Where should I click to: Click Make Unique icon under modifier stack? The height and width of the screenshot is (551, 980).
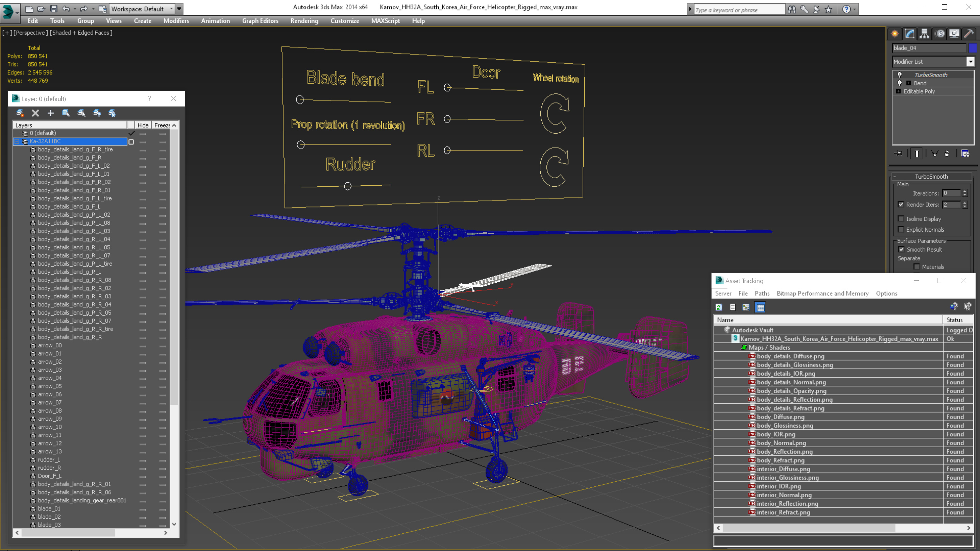pos(934,154)
